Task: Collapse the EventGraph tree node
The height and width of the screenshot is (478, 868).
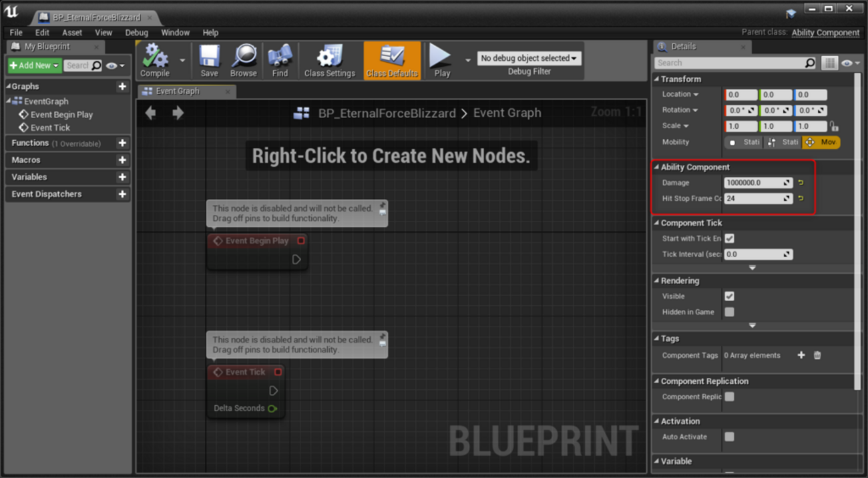Action: [x=9, y=101]
